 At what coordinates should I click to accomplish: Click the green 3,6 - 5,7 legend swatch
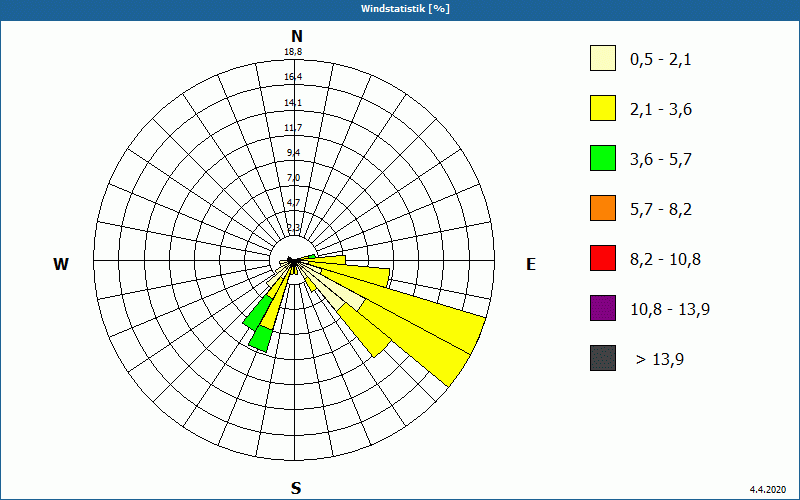[x=603, y=158]
